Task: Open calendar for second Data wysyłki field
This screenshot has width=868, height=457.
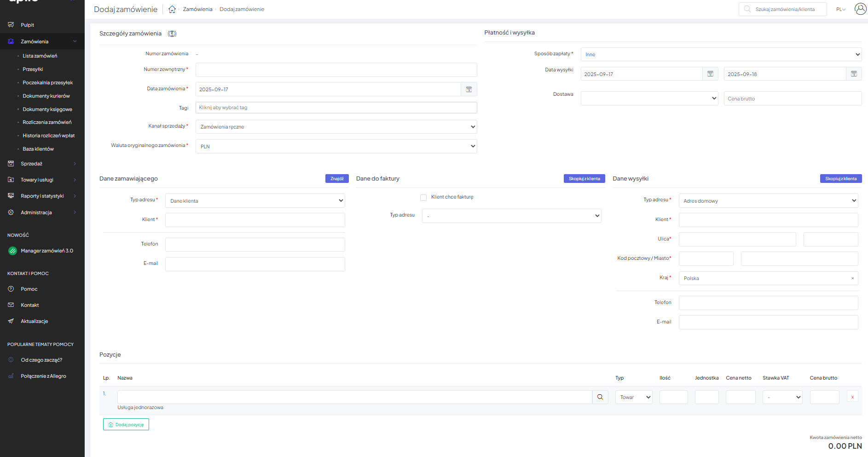Action: (x=854, y=74)
